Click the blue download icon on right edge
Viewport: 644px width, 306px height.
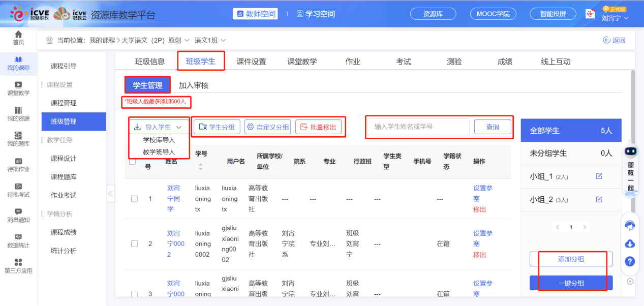(630, 243)
